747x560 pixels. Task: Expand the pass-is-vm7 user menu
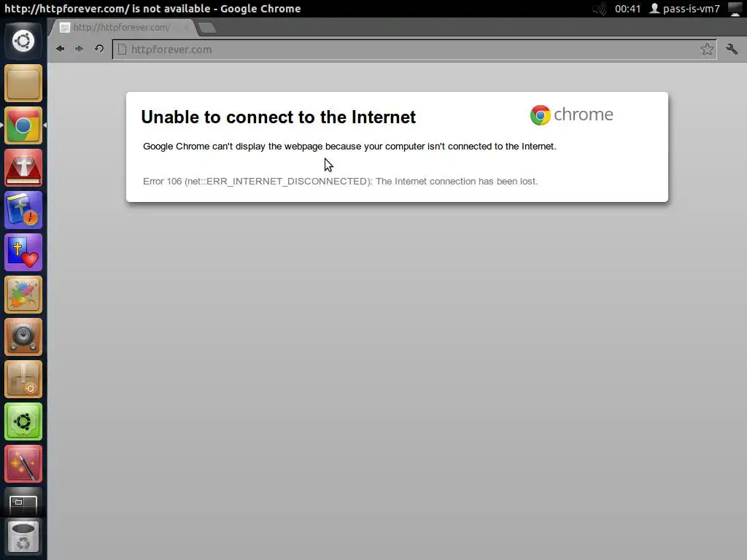[684, 9]
